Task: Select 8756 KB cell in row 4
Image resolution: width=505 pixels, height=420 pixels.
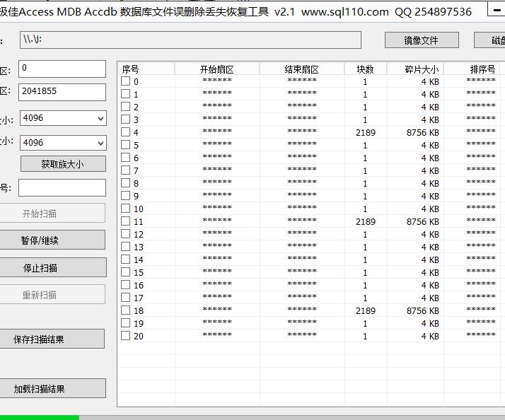Action: point(422,133)
